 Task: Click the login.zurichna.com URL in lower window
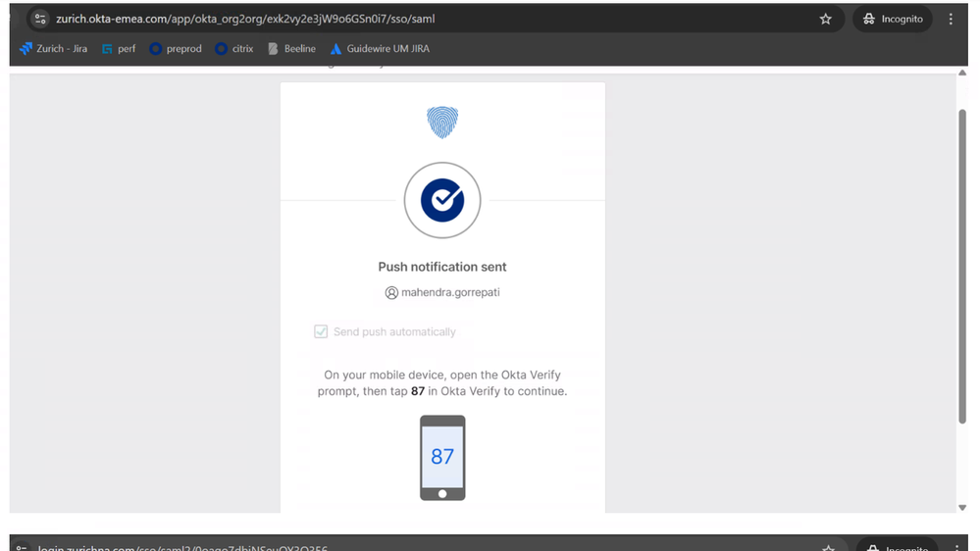(182, 548)
